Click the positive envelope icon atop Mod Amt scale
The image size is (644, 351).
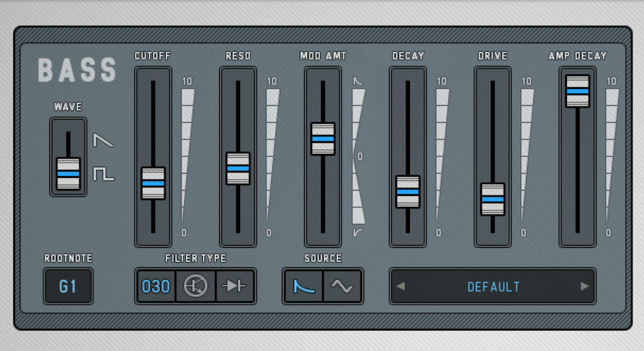[358, 81]
